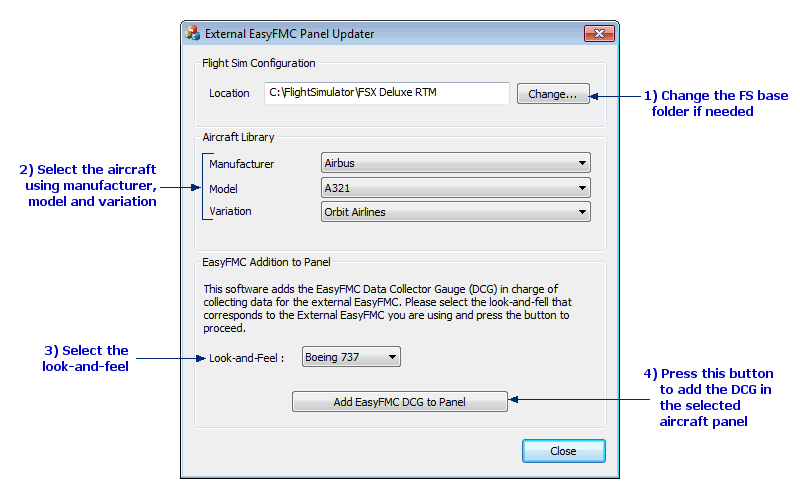Open the Look-and-Feel dropdown showing Boeing 737

(351, 357)
